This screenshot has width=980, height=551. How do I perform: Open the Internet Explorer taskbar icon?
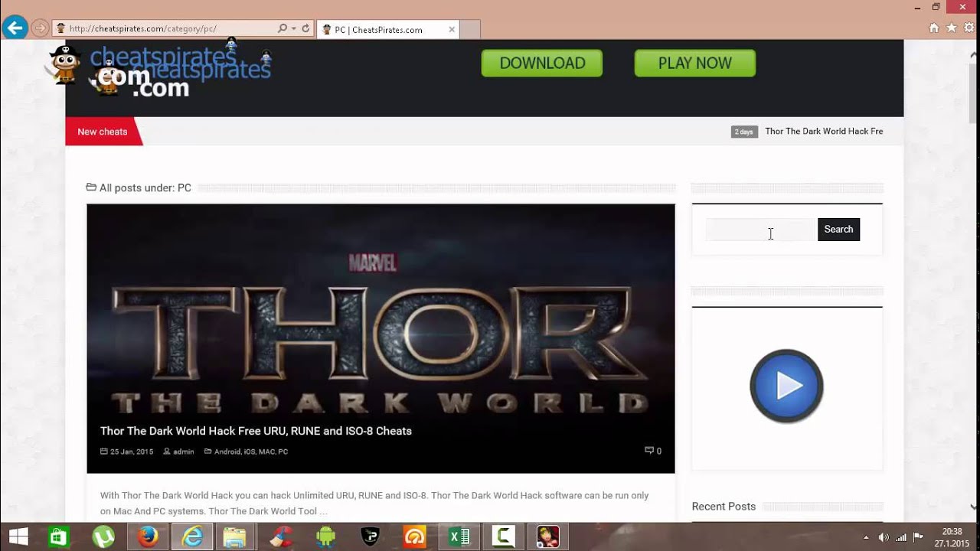[192, 536]
